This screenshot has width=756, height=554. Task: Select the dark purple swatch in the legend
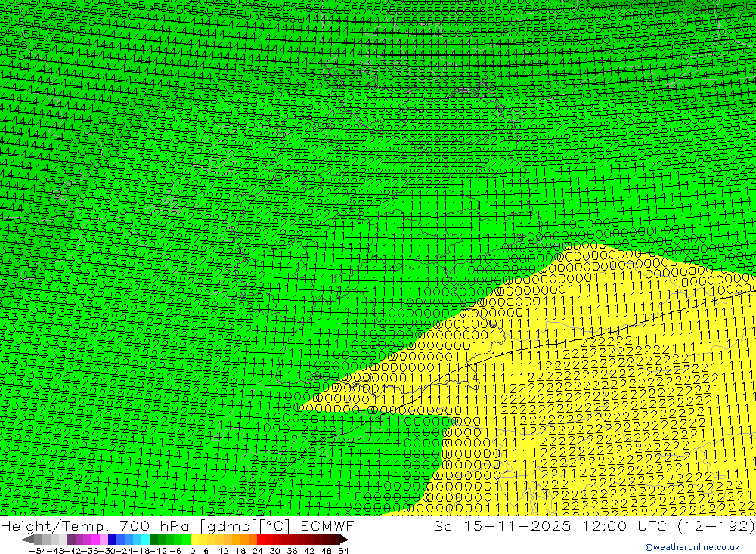(x=71, y=540)
